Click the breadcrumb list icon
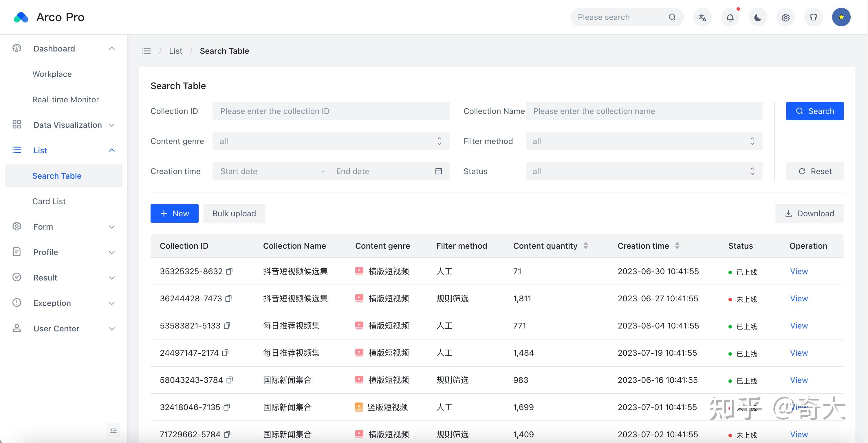Screen dimensions: 868x443 coord(147,51)
